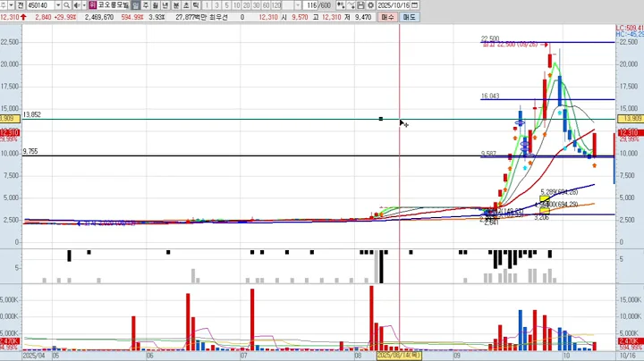Click the 최우선 label in info bar
Viewport: 644px width, 361px height.
[218, 17]
